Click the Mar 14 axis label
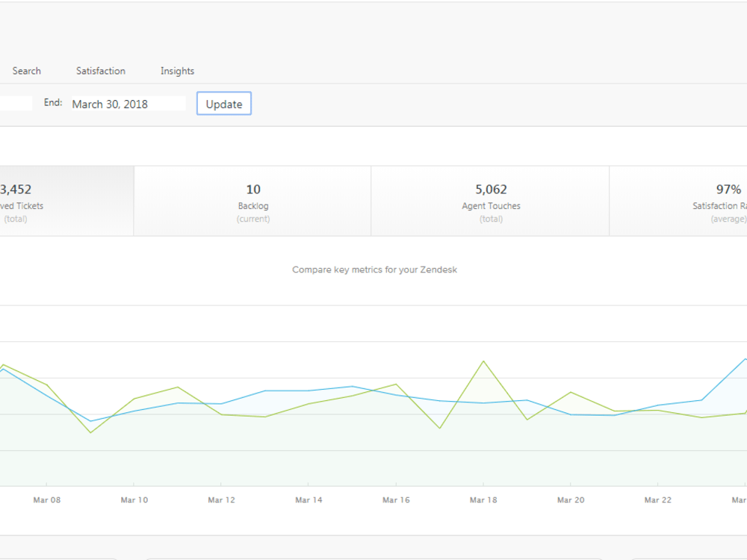Screen dimensions: 747x560 pyautogui.click(x=309, y=500)
